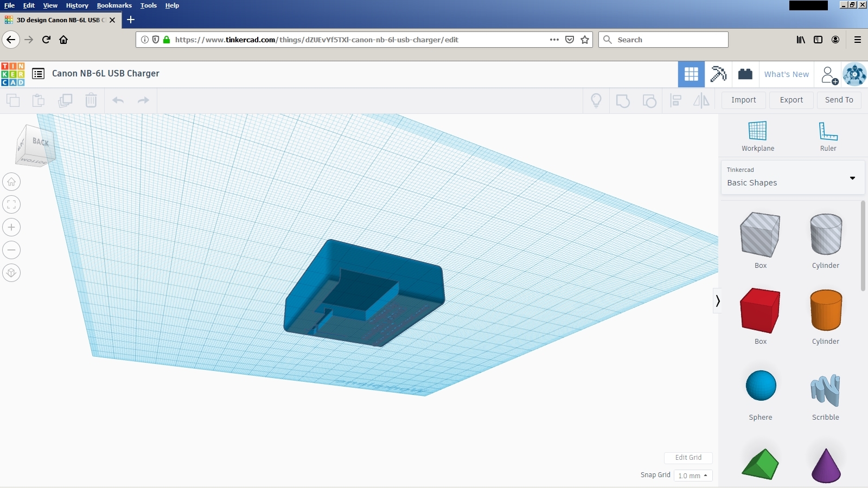The height and width of the screenshot is (488, 868).
Task: Click the Delete trash icon
Action: pyautogui.click(x=91, y=100)
